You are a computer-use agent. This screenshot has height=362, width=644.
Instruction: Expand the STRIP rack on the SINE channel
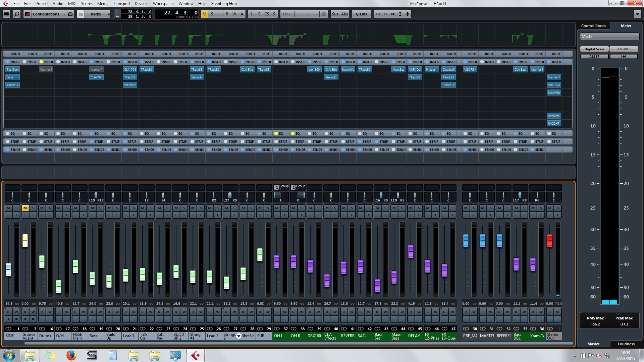pos(12,141)
